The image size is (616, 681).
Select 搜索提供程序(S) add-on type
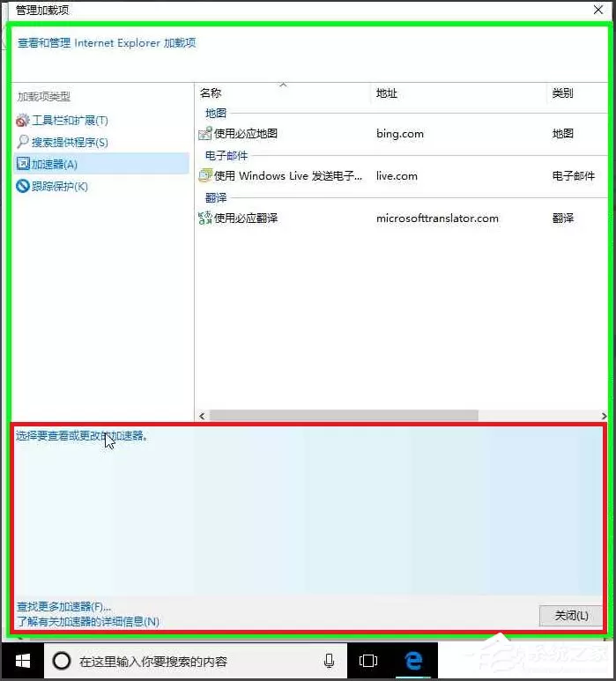(70, 142)
